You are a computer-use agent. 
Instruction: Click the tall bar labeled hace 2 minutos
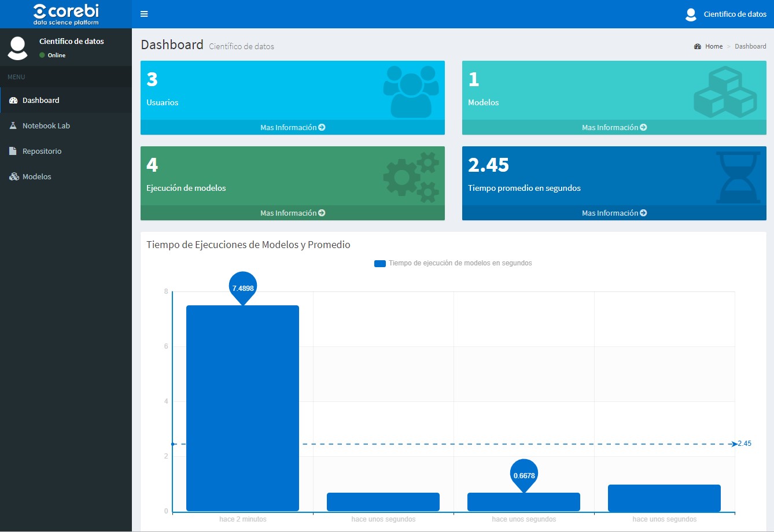coord(242,408)
